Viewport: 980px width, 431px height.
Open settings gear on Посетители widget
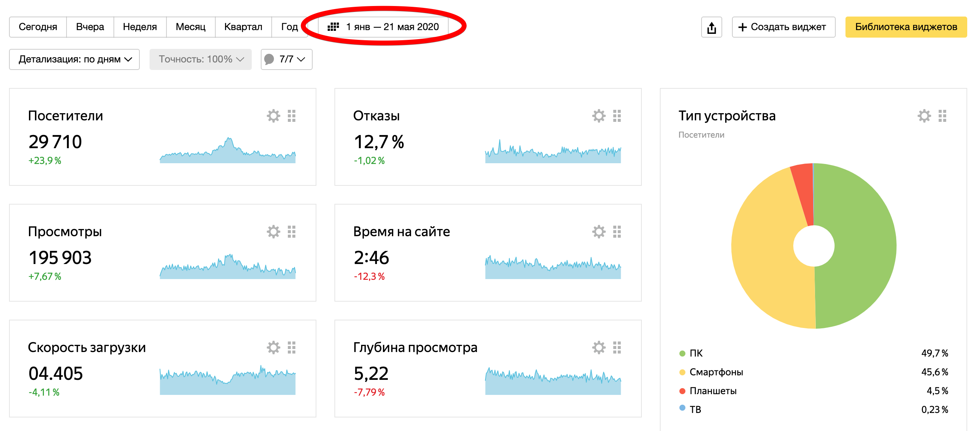[273, 116]
